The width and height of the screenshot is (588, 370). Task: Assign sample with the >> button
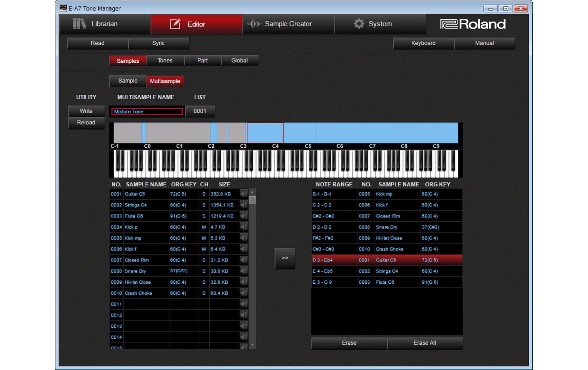[285, 258]
